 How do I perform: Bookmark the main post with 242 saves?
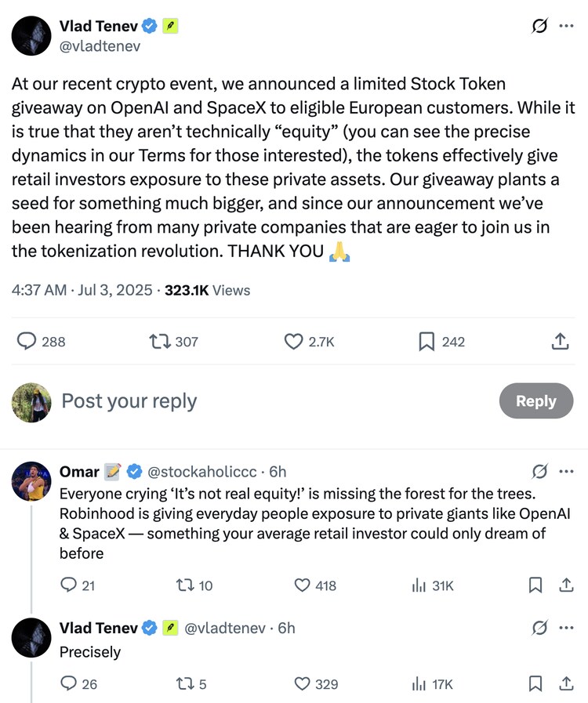pyautogui.click(x=426, y=342)
